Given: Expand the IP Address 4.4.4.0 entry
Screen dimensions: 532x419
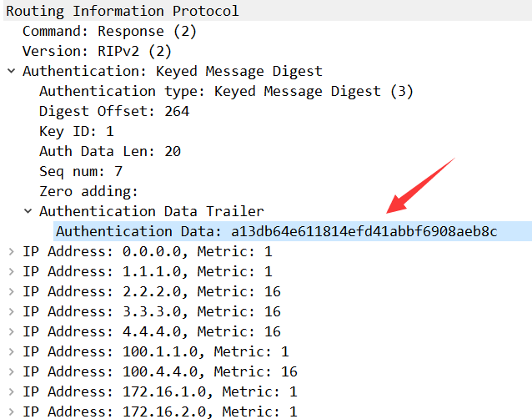Looking at the screenshot, I should click(x=11, y=332).
